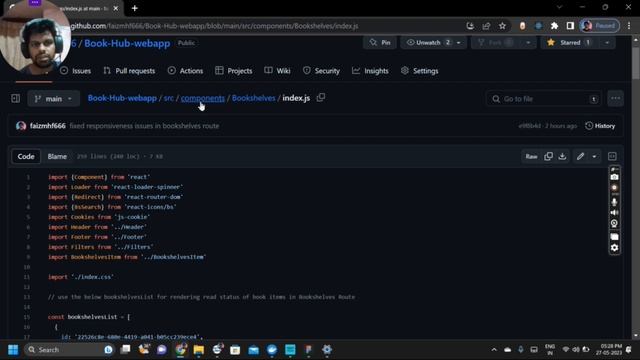Toggle the Starred button
This screenshot has width=640, height=360.
click(570, 42)
